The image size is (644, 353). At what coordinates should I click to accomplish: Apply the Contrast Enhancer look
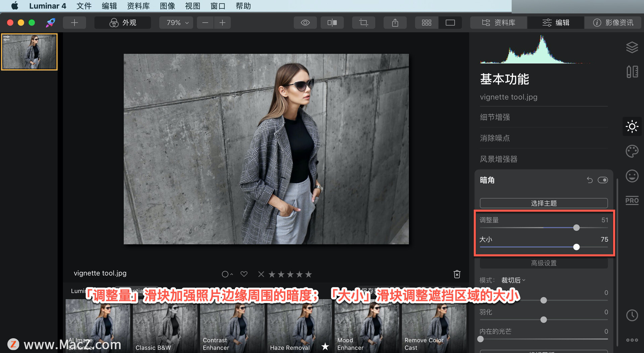232,326
